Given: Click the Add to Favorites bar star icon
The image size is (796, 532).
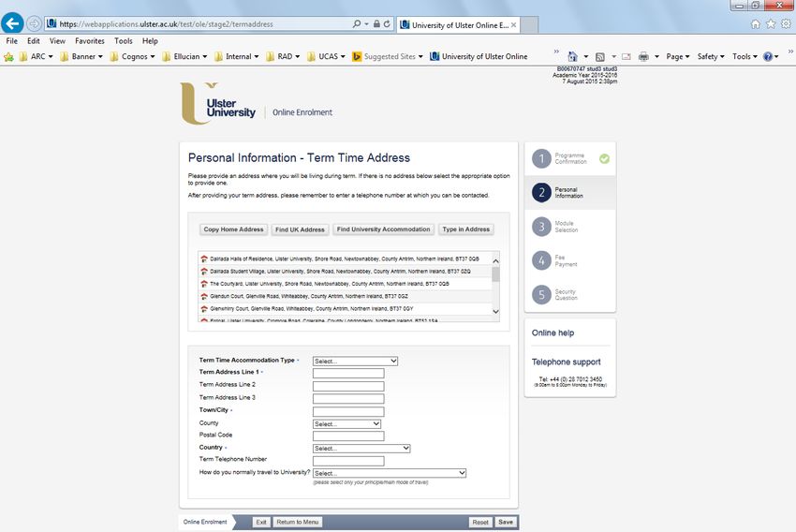Looking at the screenshot, I should click(x=8, y=56).
